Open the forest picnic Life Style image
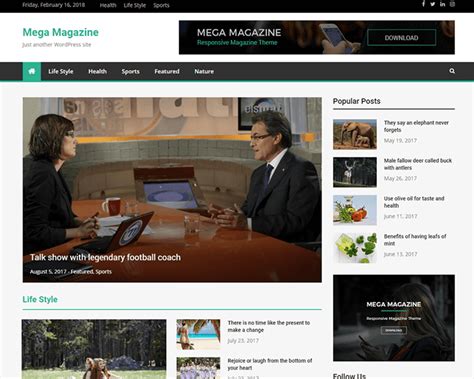 (x=94, y=349)
